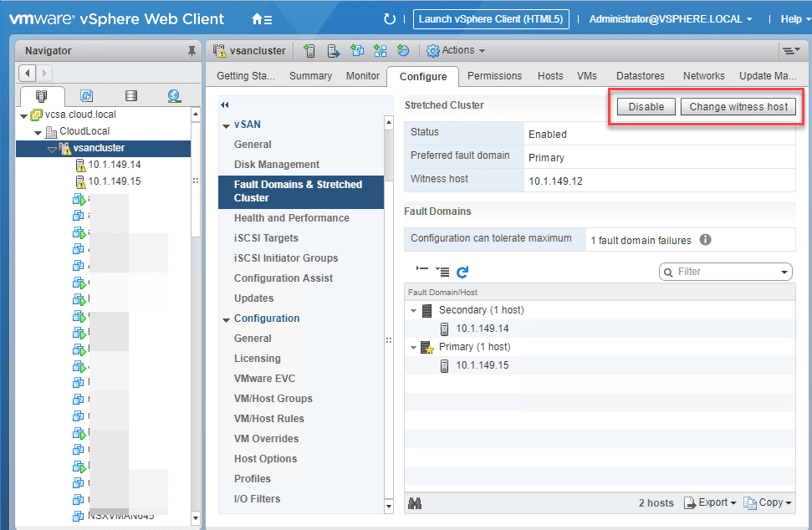The image size is (812, 530).
Task: Switch to the Storage navigator view icon
Action: [131, 96]
